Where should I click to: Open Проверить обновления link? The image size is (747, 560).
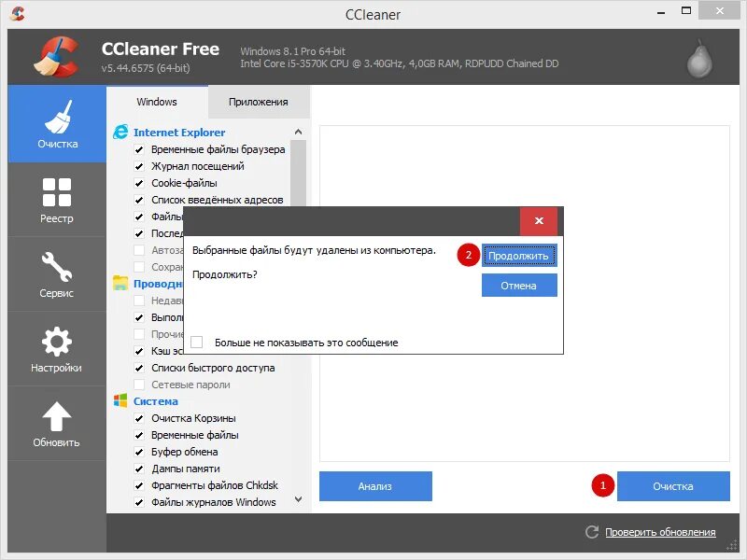[x=660, y=532]
